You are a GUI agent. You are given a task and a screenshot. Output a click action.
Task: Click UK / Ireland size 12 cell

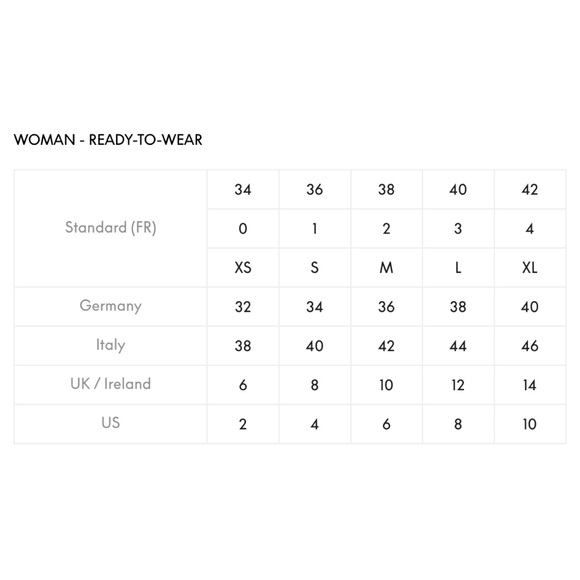coord(458,385)
